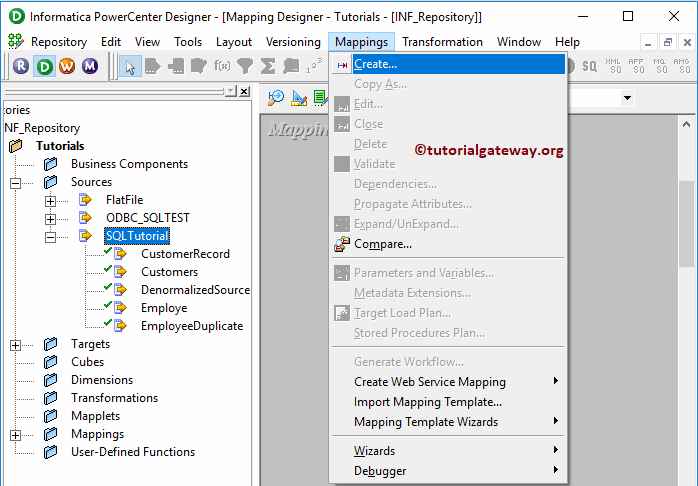Select the Tutorials folder
The width and height of the screenshot is (698, 486).
(x=60, y=146)
